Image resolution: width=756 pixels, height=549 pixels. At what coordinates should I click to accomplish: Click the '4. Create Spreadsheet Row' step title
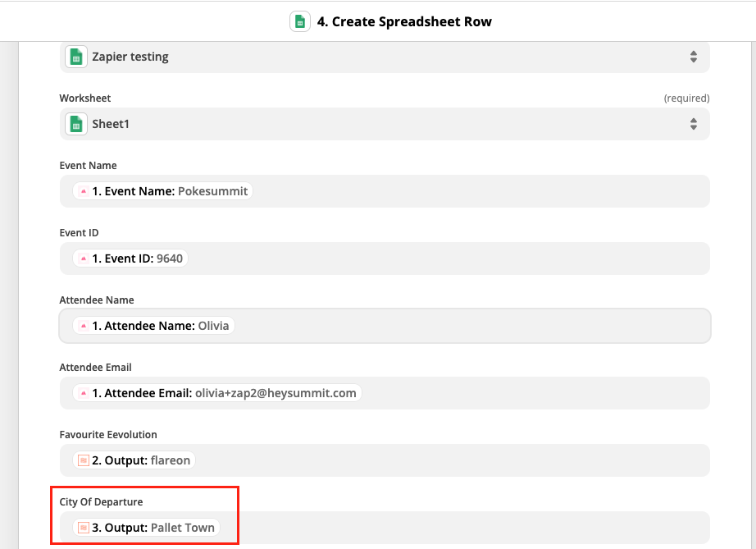404,21
